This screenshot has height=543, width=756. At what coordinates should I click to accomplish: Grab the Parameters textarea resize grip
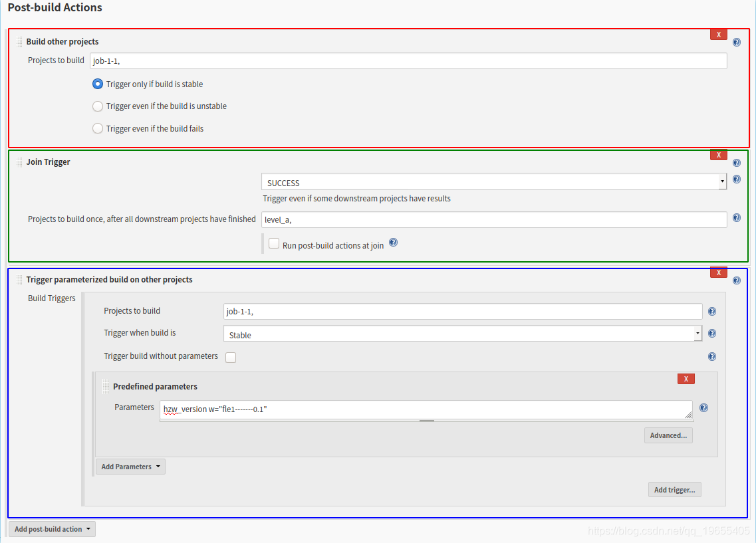(x=688, y=415)
